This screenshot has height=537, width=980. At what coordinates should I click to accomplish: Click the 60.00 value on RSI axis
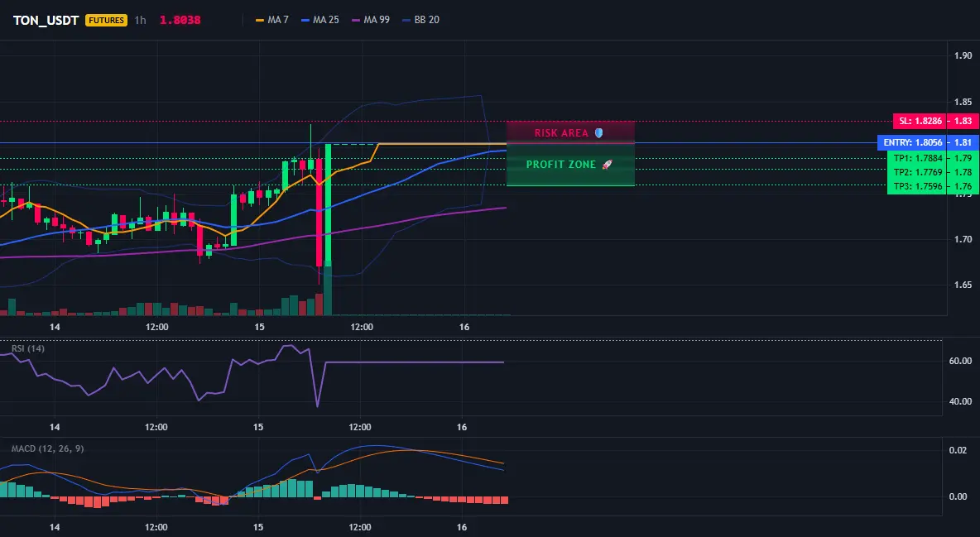coord(961,361)
